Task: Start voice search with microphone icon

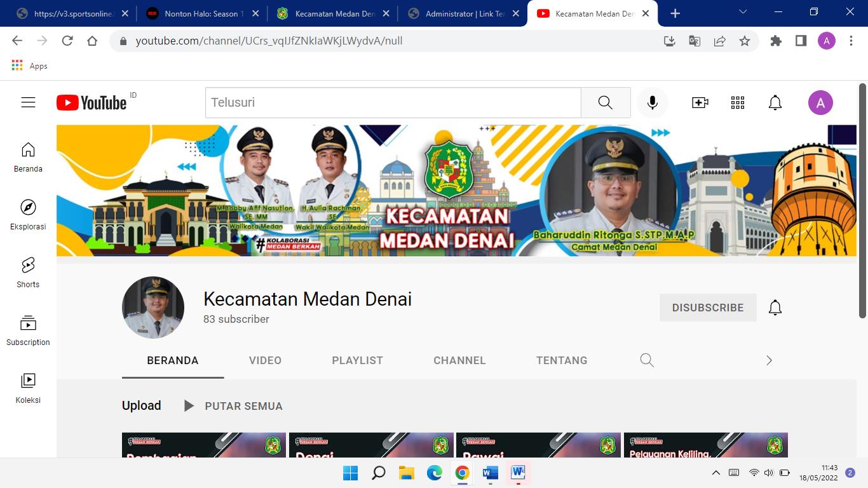Action: 652,102
